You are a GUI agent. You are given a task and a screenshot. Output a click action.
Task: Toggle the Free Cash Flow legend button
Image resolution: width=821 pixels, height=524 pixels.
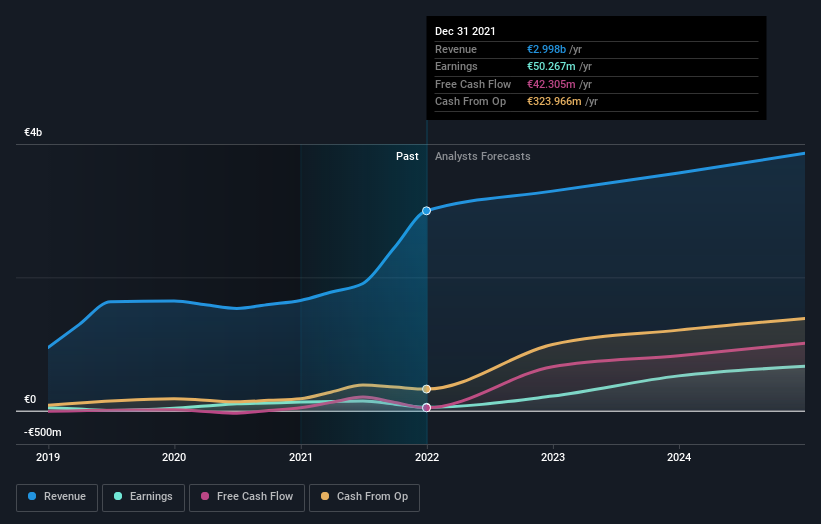click(x=247, y=497)
